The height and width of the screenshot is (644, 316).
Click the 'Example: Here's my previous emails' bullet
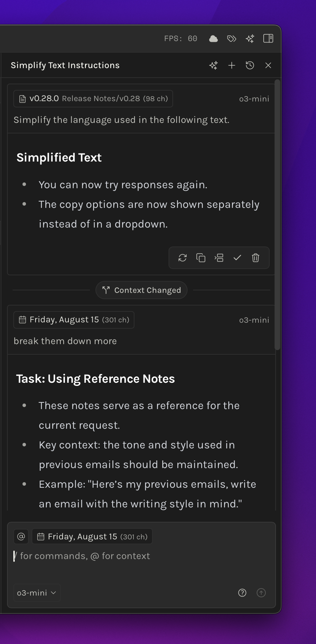tap(147, 494)
